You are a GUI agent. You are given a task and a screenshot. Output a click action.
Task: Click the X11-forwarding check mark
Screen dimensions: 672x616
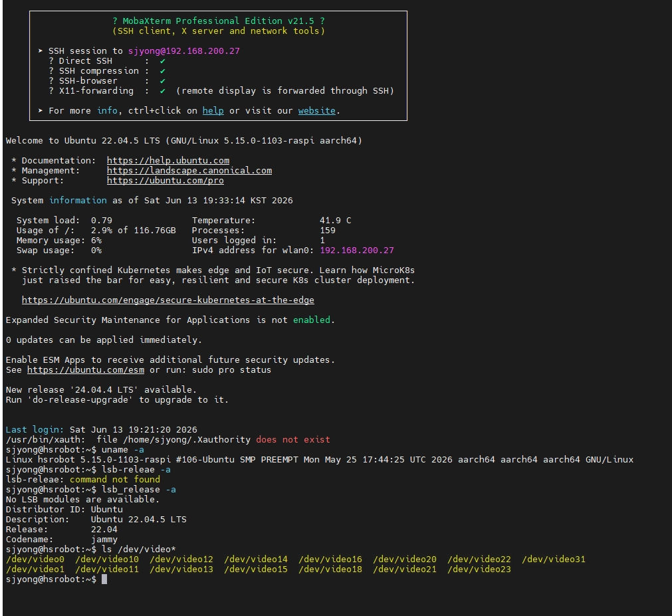[x=162, y=91]
